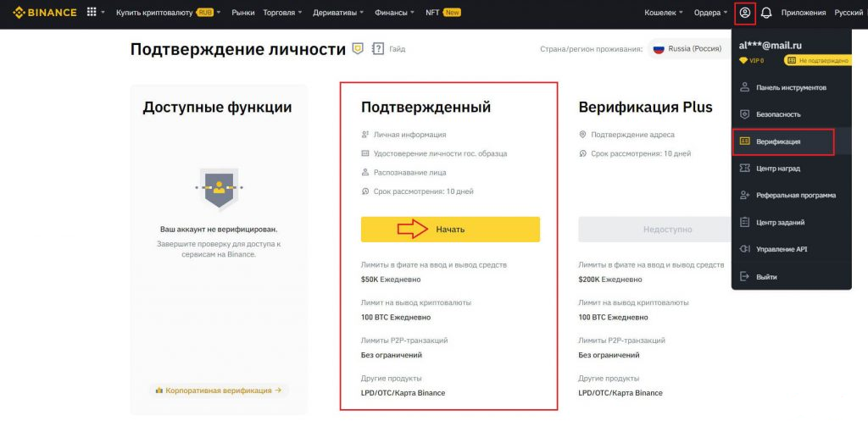This screenshot has height=421, width=868.
Task: Select Безопасность in profile menu
Action: 791,114
